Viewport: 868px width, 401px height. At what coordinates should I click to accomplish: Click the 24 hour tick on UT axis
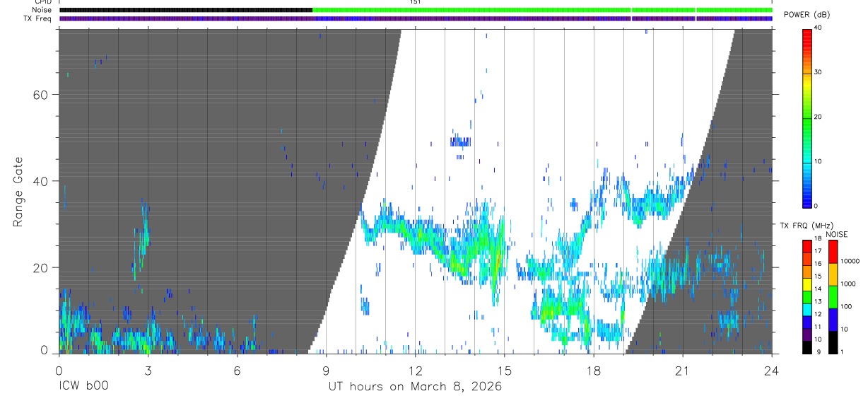pyautogui.click(x=772, y=370)
